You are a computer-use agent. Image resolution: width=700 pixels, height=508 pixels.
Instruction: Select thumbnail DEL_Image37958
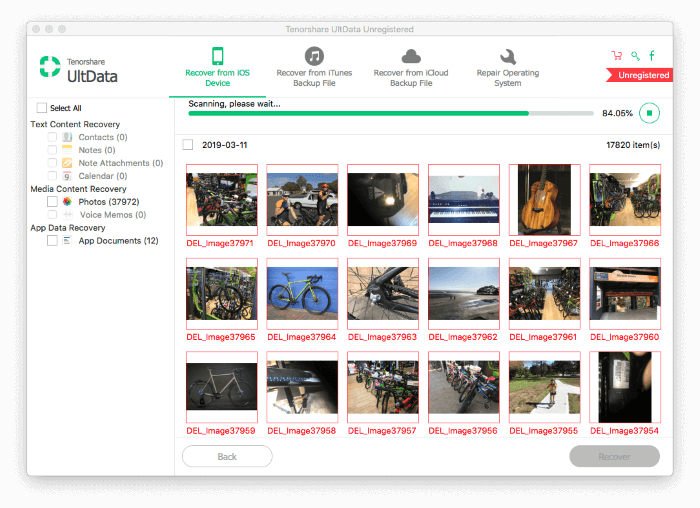coord(302,387)
